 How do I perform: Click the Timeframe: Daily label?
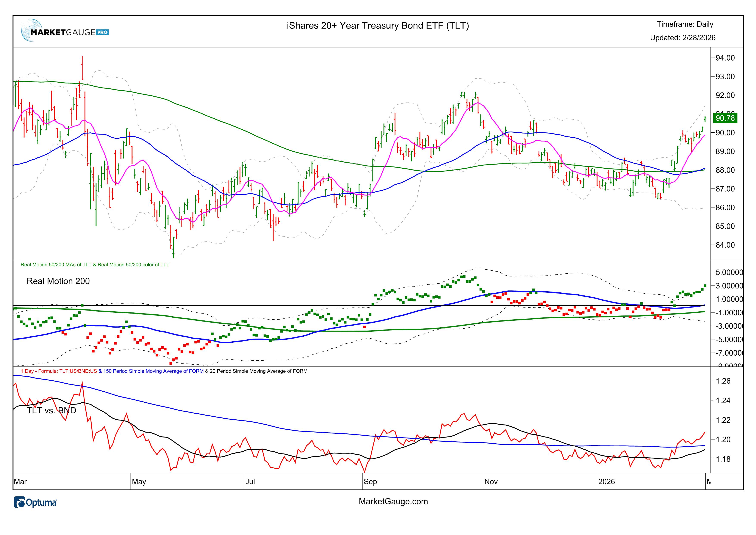click(x=685, y=24)
